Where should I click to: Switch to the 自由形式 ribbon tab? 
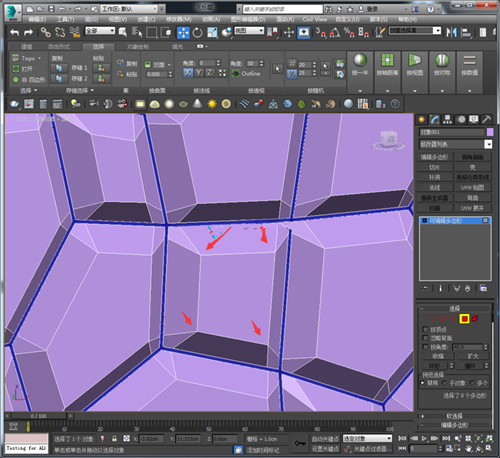pos(59,47)
